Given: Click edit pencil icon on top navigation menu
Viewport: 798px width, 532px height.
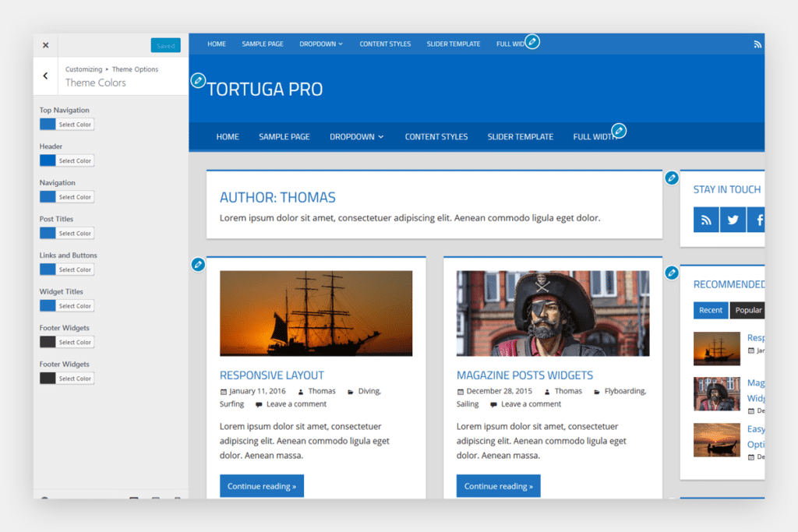Looking at the screenshot, I should [531, 42].
